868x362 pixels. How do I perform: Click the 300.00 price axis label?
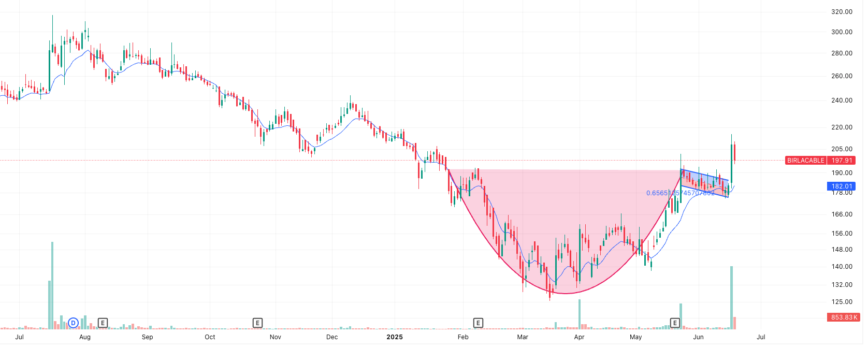click(x=842, y=32)
